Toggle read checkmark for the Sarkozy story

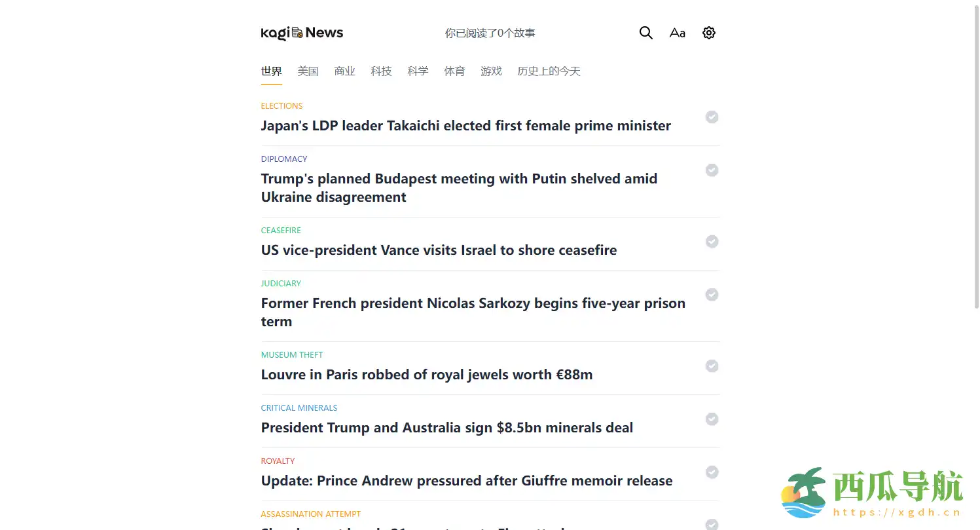click(712, 294)
